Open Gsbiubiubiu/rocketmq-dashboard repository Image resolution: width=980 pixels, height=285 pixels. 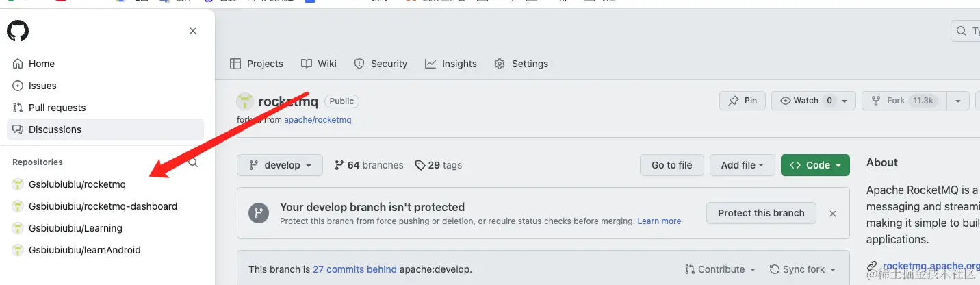click(x=103, y=206)
